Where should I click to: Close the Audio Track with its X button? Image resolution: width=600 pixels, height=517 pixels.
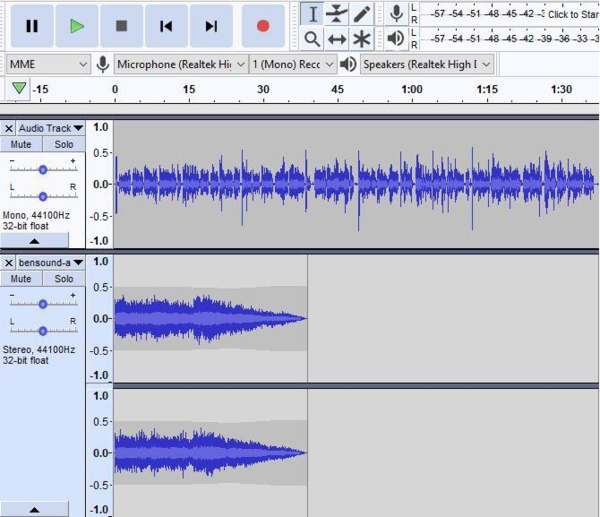tap(9, 129)
